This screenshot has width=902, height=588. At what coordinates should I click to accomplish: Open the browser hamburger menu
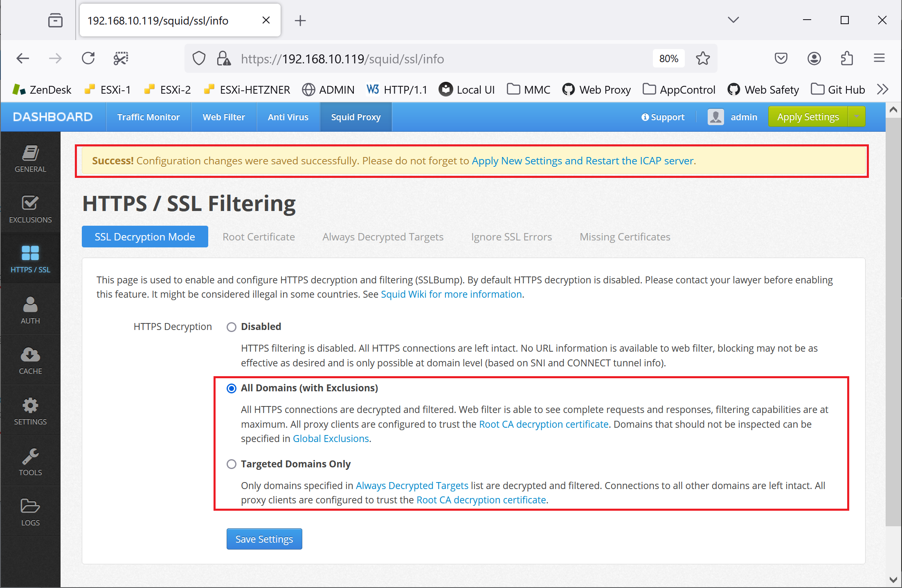tap(879, 58)
